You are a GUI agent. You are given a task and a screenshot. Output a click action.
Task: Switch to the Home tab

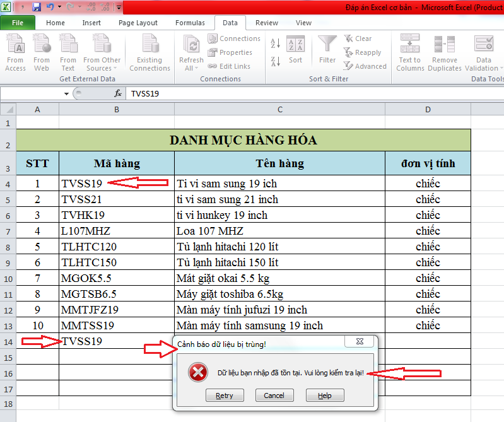56,23
